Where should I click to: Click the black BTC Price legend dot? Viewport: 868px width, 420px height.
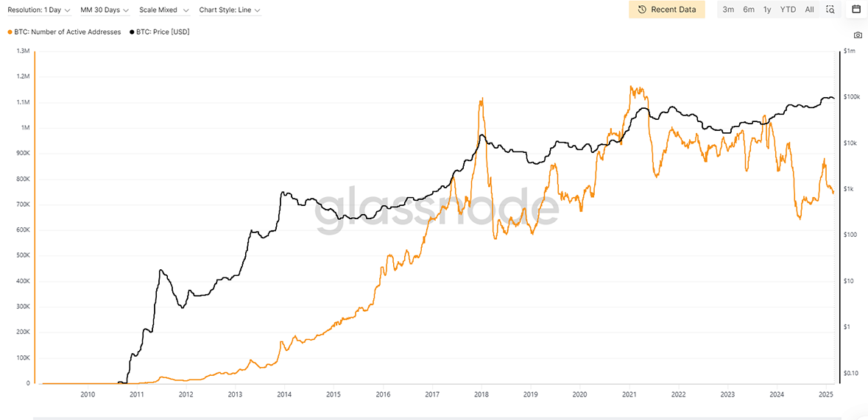(132, 32)
